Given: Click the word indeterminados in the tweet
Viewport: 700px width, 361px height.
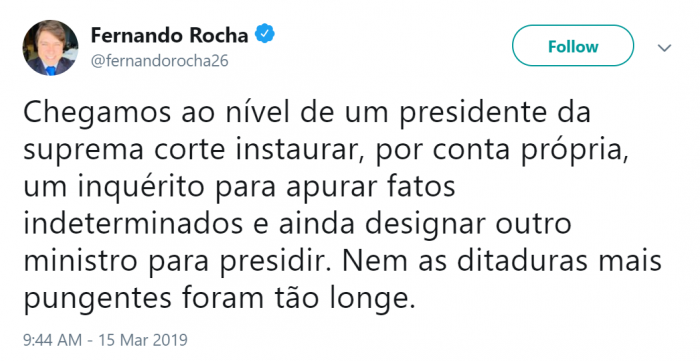Looking at the screenshot, I should point(133,224).
